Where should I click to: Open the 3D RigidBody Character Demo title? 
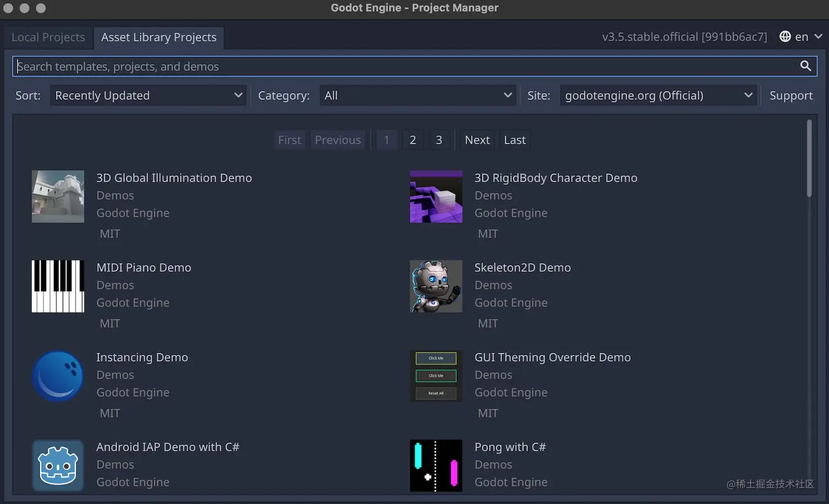pos(556,178)
